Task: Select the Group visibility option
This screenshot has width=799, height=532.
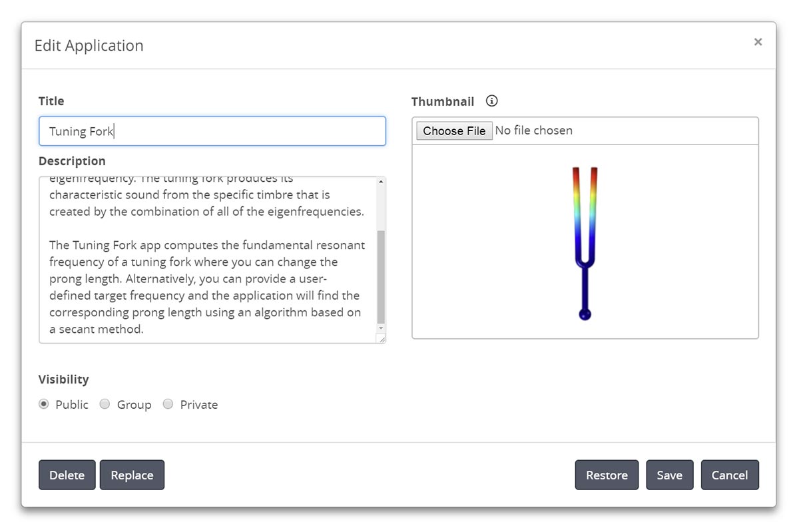Action: pyautogui.click(x=105, y=404)
